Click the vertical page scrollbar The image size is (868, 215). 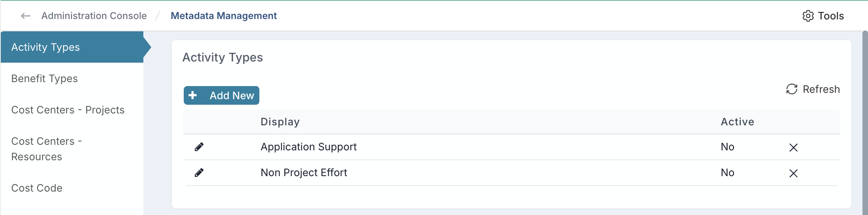point(865,123)
